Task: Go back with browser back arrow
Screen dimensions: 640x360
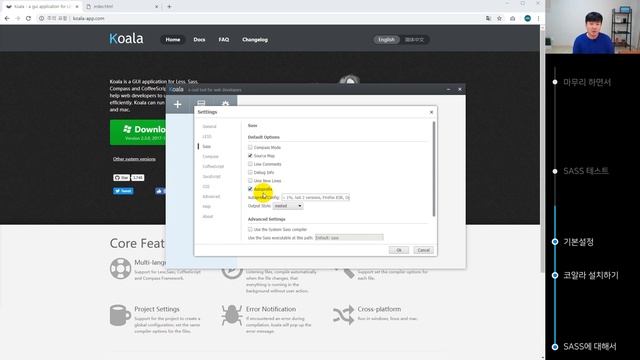Action: pos(7,18)
